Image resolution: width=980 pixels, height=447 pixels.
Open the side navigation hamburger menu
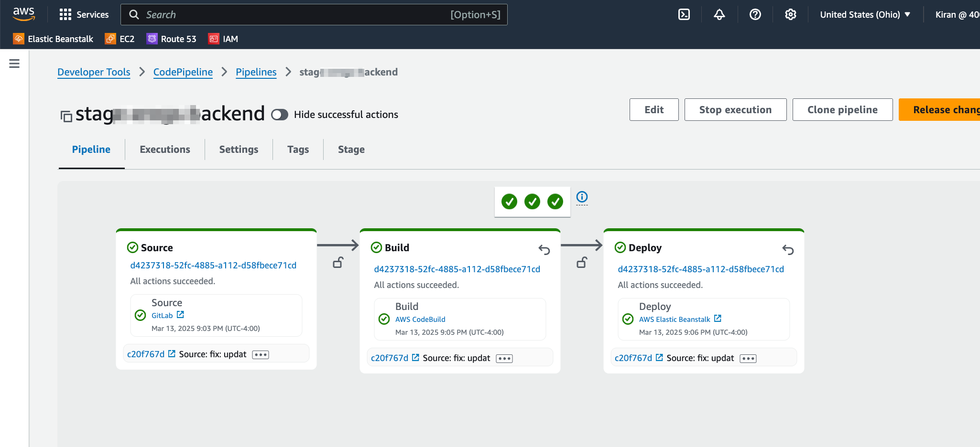point(14,64)
